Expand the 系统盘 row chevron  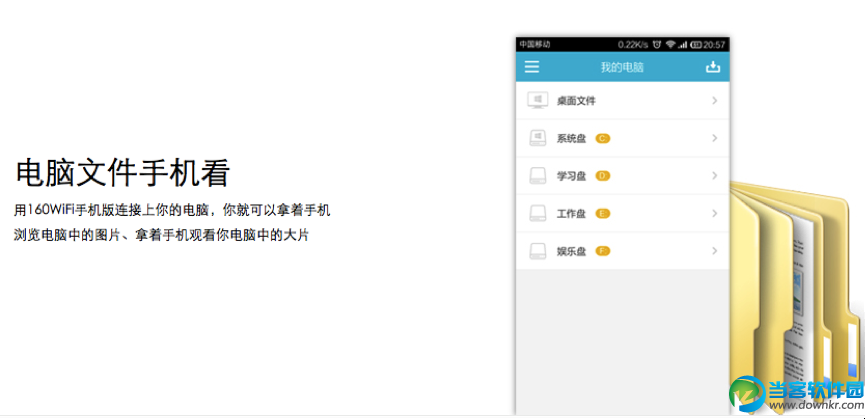714,138
